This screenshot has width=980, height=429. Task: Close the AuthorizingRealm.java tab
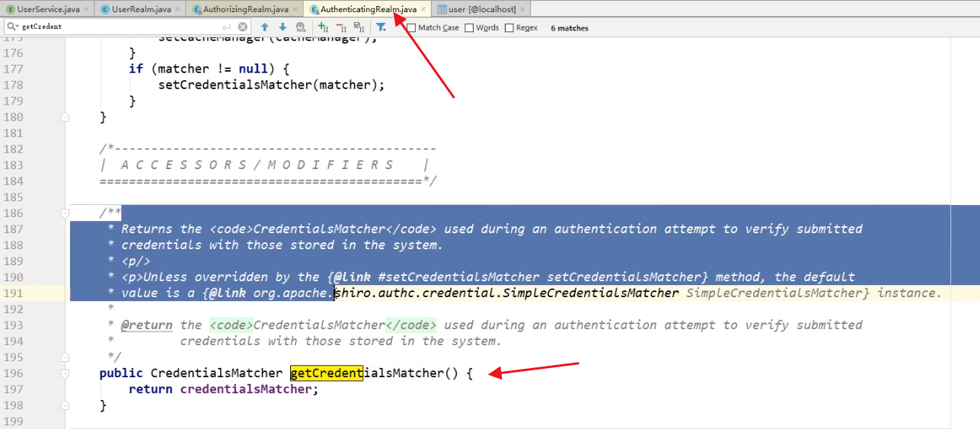(x=295, y=9)
